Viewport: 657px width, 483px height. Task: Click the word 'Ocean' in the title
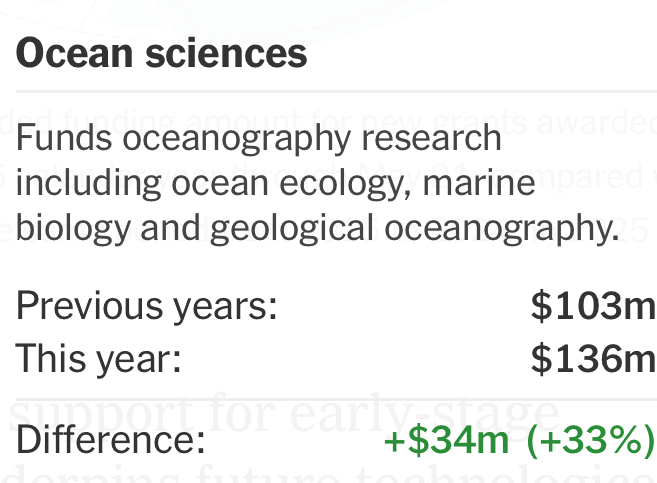(75, 54)
